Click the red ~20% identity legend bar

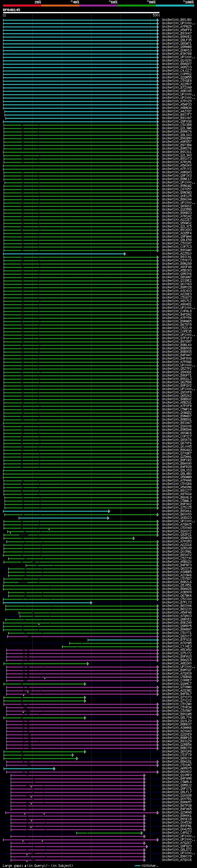(x=22, y=6)
